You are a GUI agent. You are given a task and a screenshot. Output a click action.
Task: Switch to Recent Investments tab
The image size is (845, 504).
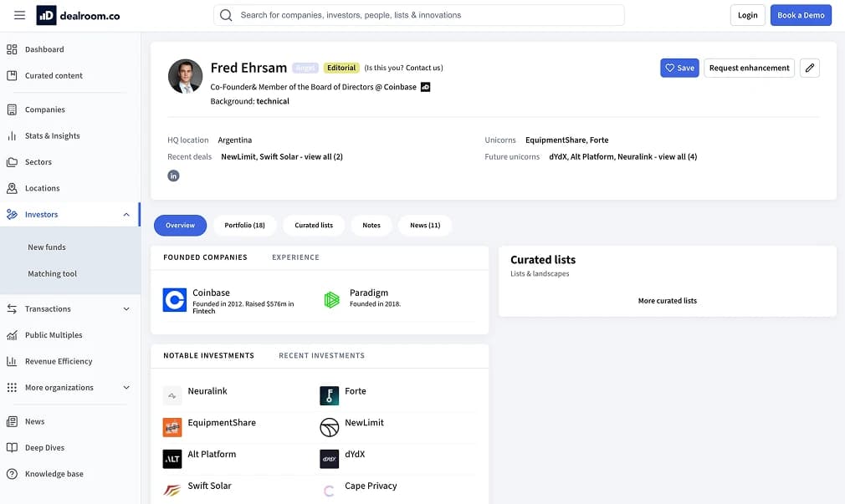pyautogui.click(x=322, y=356)
